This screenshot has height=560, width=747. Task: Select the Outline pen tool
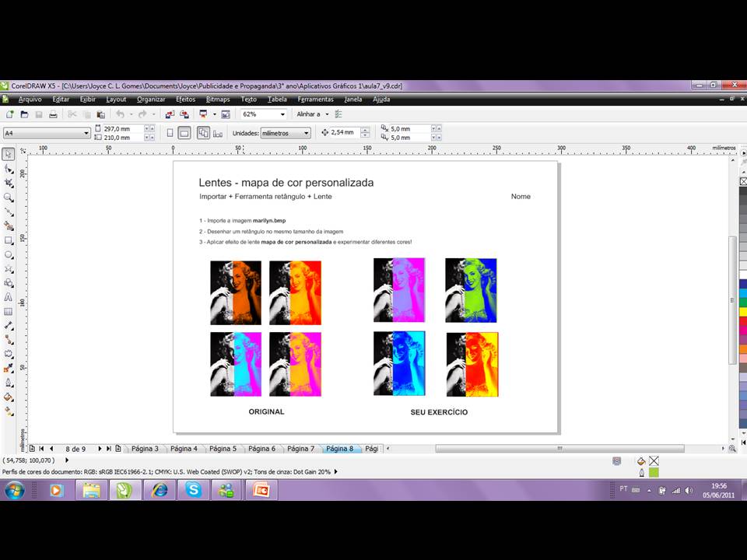9,383
